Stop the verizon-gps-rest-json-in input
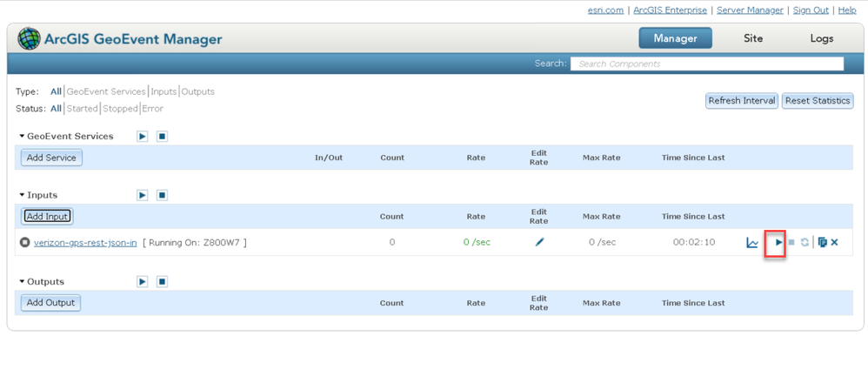This screenshot has height=370, width=868. point(791,243)
